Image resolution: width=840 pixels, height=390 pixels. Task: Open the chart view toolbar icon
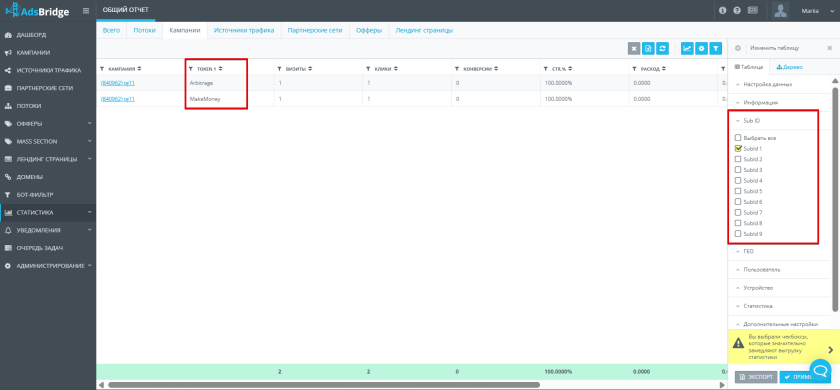click(687, 48)
